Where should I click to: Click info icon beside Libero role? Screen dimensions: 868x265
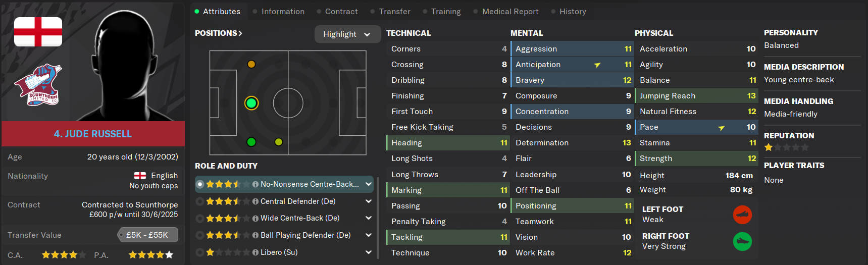[256, 252]
